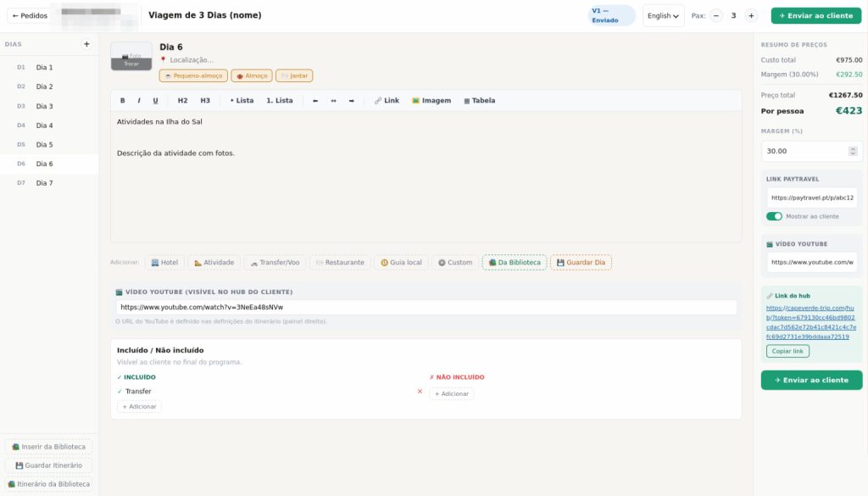This screenshot has height=496, width=868.
Task: Select Dia 5 in days list
Action: click(49, 144)
